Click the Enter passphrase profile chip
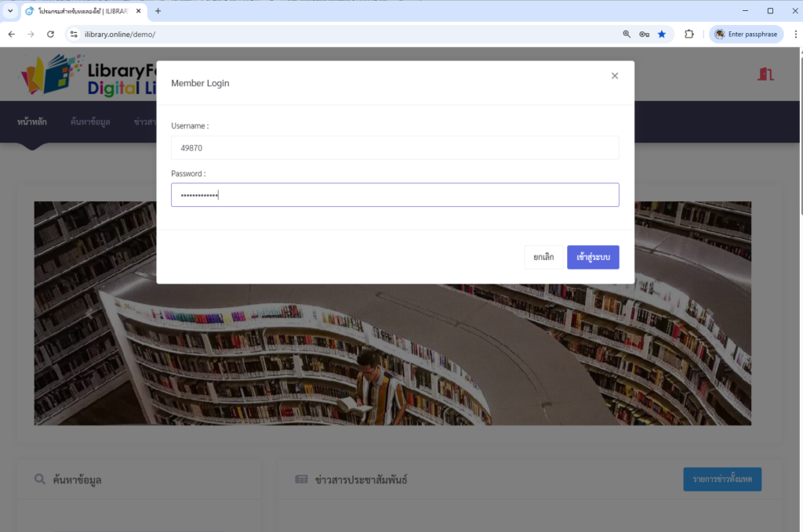Image resolution: width=803 pixels, height=532 pixels. [746, 34]
